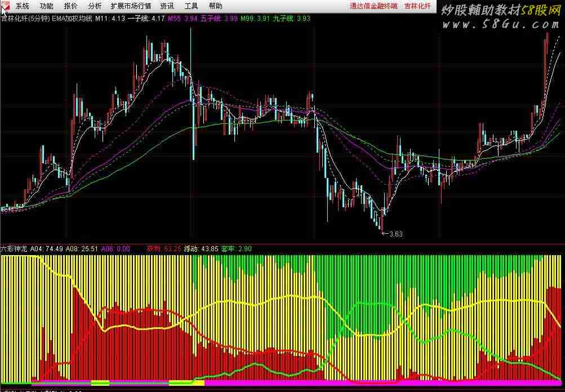Image resolution: width=565 pixels, height=392 pixels.
Task: Select the M99 moving average value
Action: point(255,19)
